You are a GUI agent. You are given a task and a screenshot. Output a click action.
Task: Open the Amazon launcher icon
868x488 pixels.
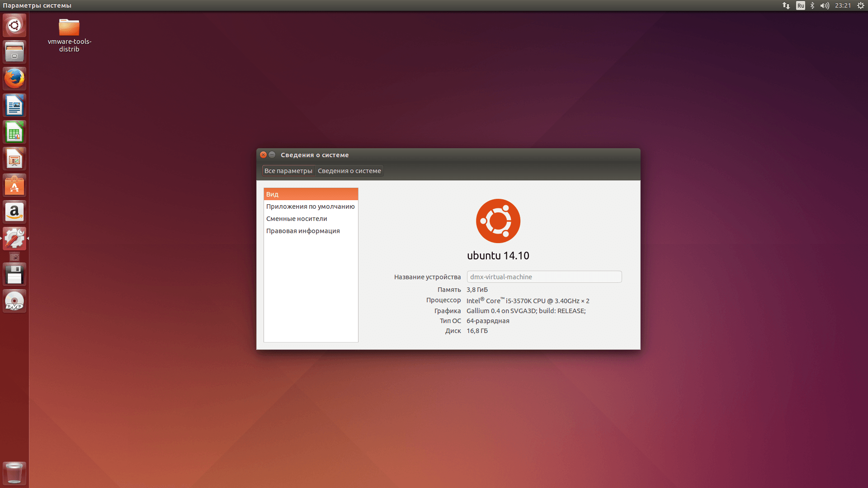14,212
